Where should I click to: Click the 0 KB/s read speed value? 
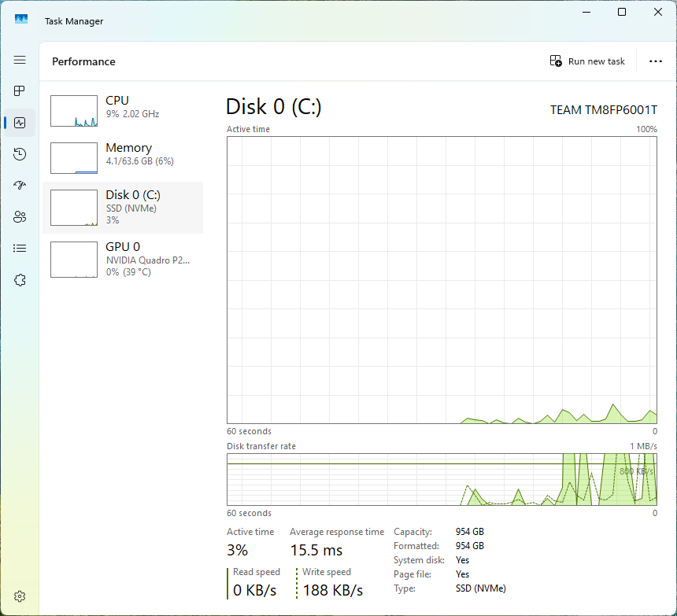[x=255, y=590]
